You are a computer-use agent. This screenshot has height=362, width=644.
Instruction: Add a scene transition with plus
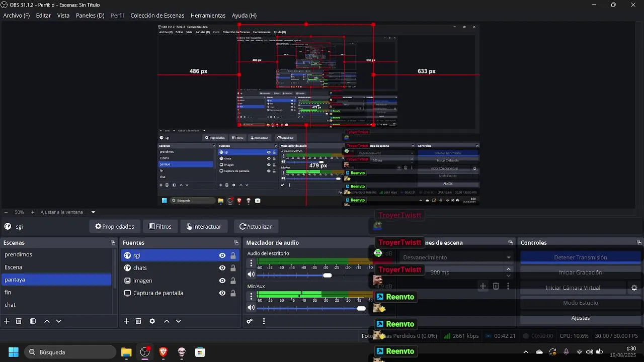pyautogui.click(x=483, y=286)
